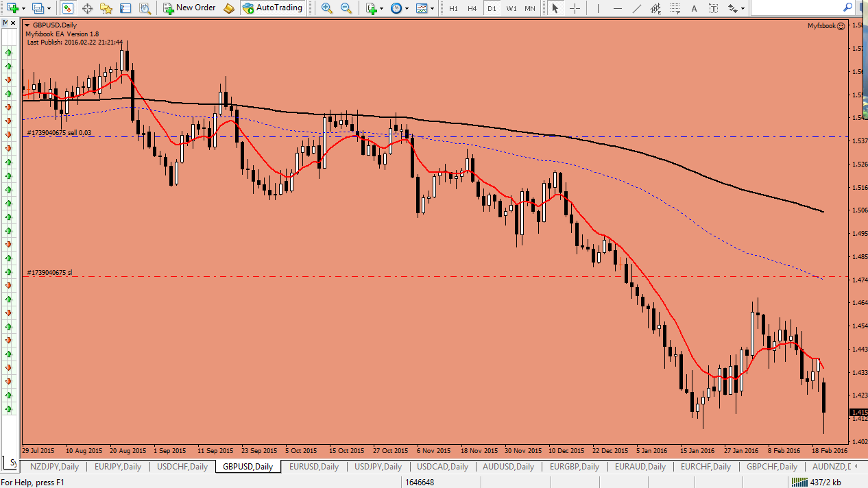Expand the Templates dropdown arrow

point(433,8)
